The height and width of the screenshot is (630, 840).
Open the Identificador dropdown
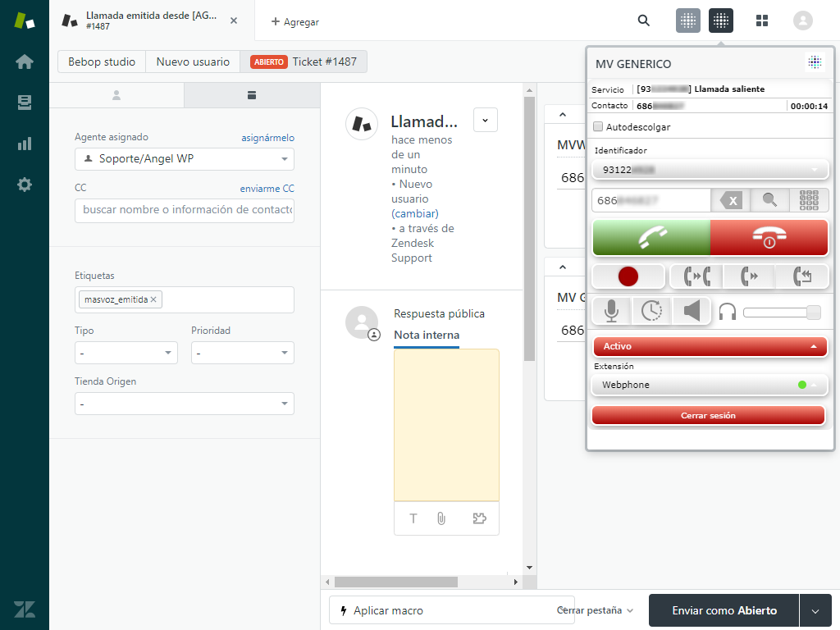coord(710,169)
